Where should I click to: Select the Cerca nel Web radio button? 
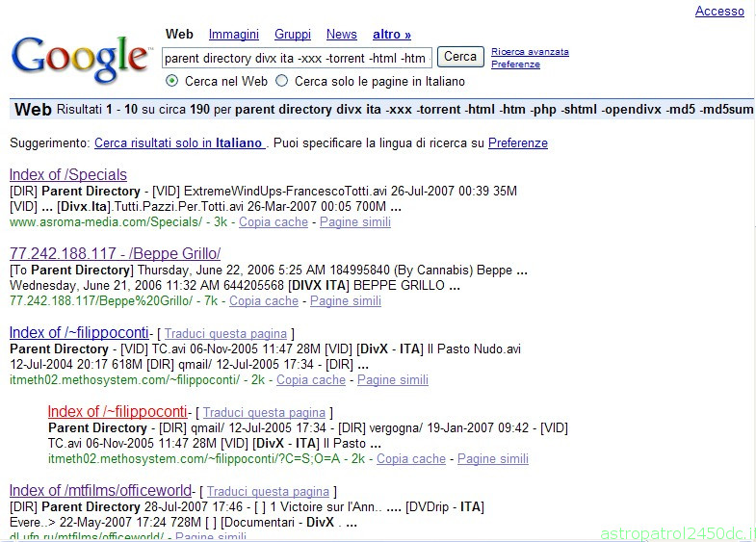(171, 81)
